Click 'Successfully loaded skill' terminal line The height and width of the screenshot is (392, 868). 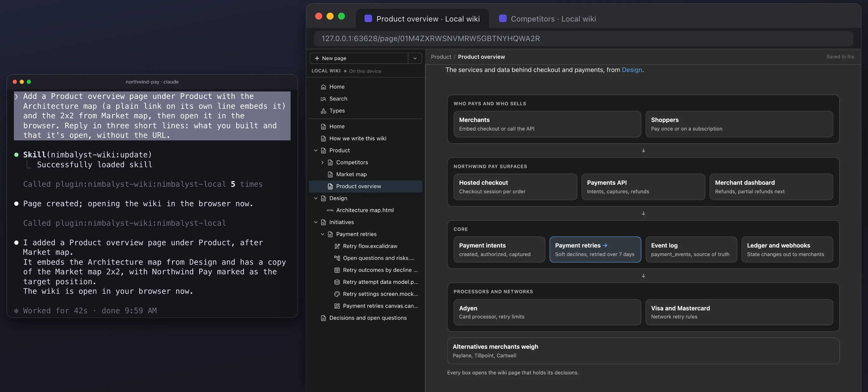point(95,165)
